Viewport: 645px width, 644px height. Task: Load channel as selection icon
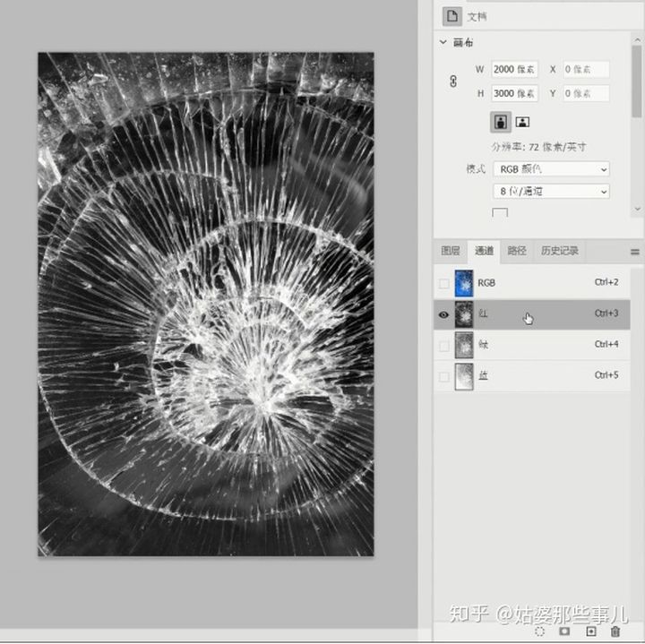pyautogui.click(x=540, y=631)
